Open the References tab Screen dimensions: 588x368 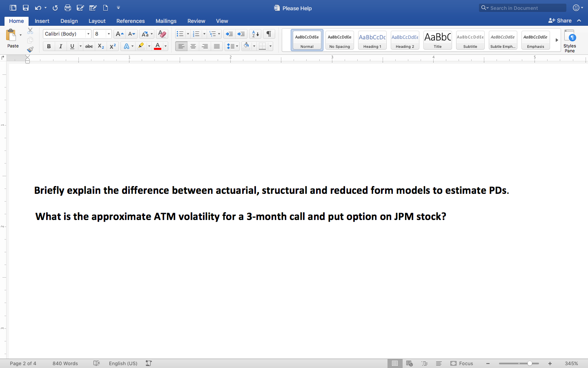pyautogui.click(x=131, y=21)
